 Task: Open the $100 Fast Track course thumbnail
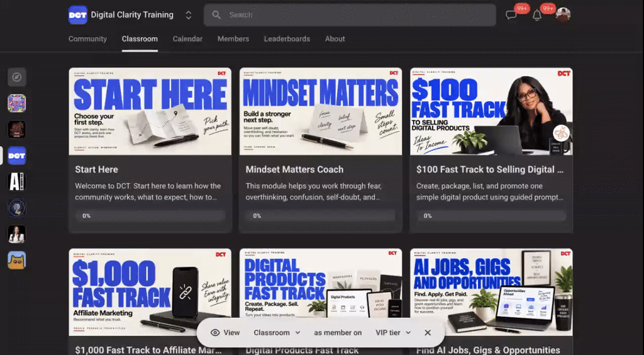pyautogui.click(x=491, y=111)
